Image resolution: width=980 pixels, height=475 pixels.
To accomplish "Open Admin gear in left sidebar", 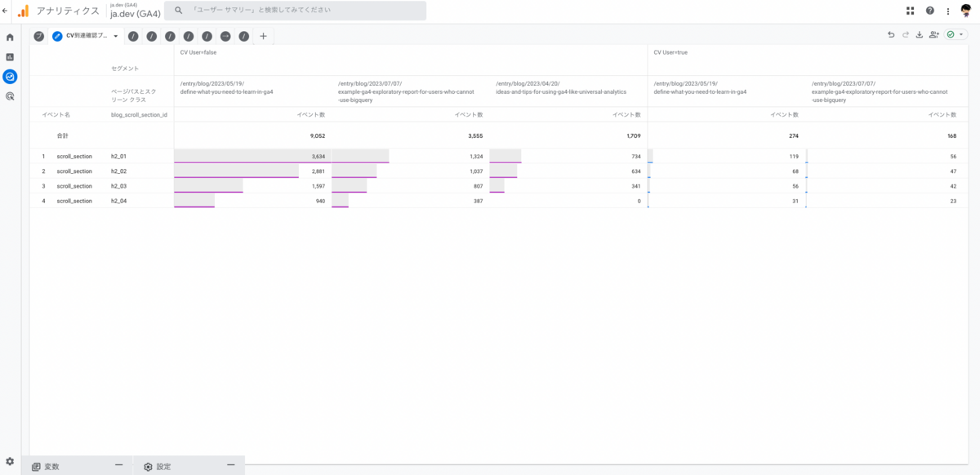I will 10,461.
